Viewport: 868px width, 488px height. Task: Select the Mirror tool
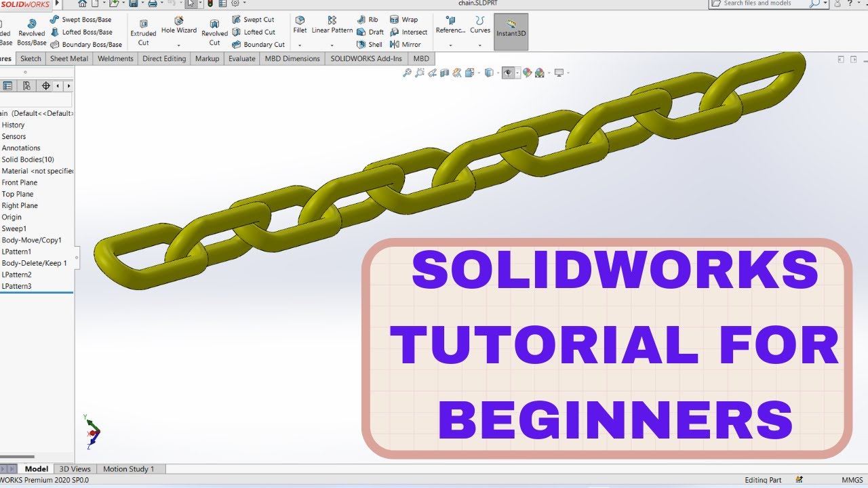(406, 45)
